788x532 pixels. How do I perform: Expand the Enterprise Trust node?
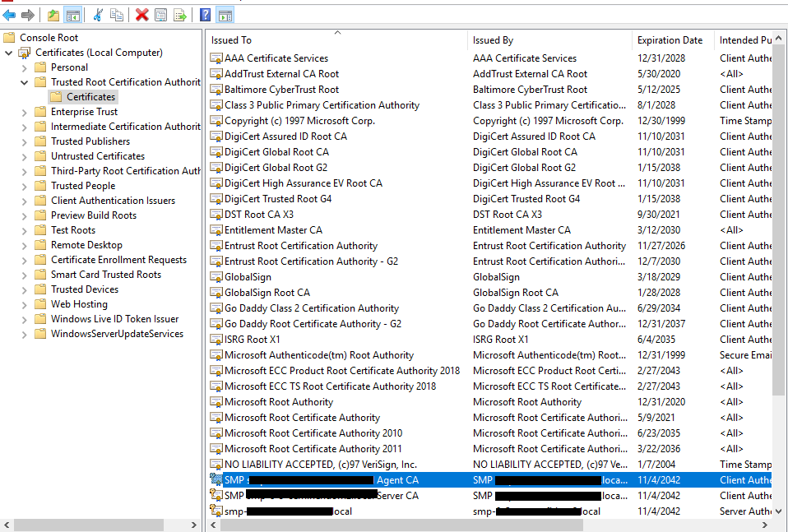coord(24,112)
